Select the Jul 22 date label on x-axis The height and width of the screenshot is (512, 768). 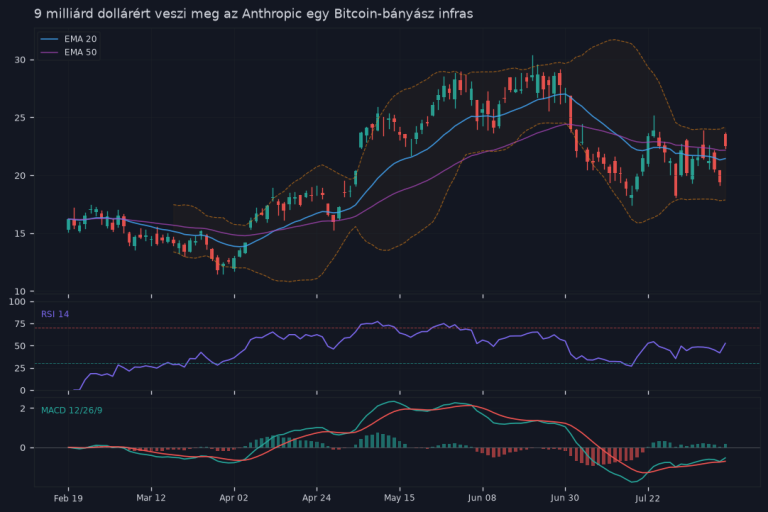click(x=648, y=498)
